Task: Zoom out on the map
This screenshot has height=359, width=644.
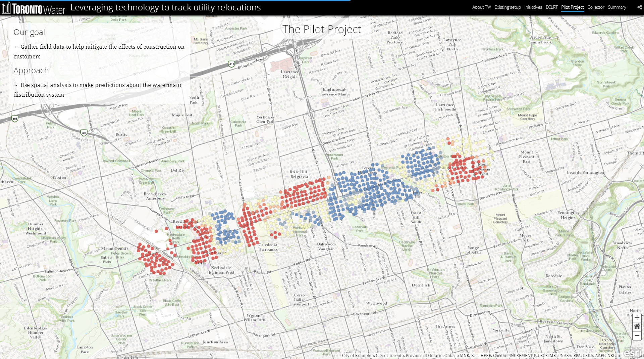Action: click(637, 335)
